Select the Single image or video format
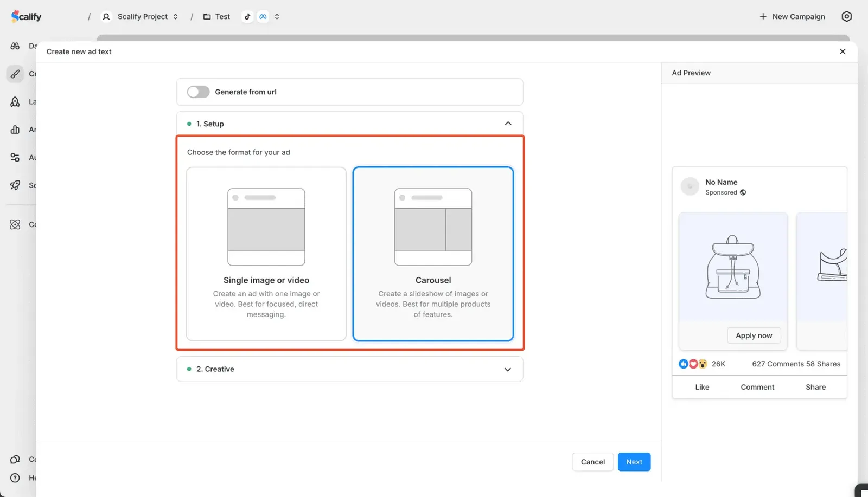This screenshot has height=497, width=868. click(266, 254)
